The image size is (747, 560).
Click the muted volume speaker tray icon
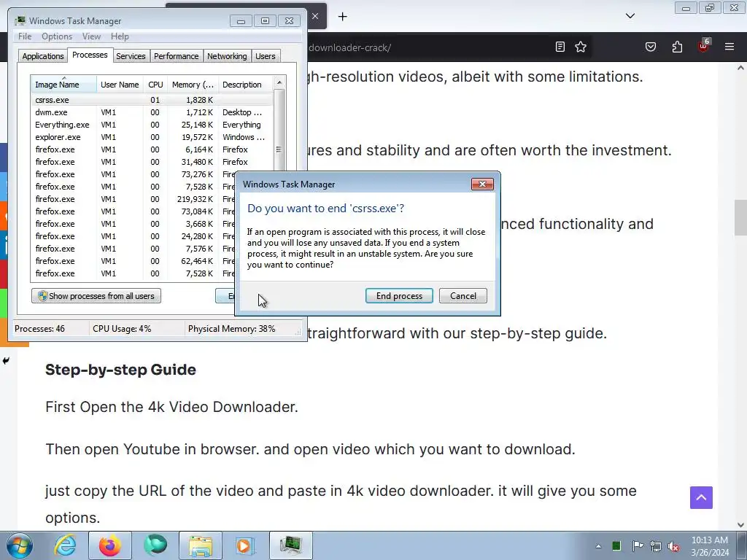point(673,546)
